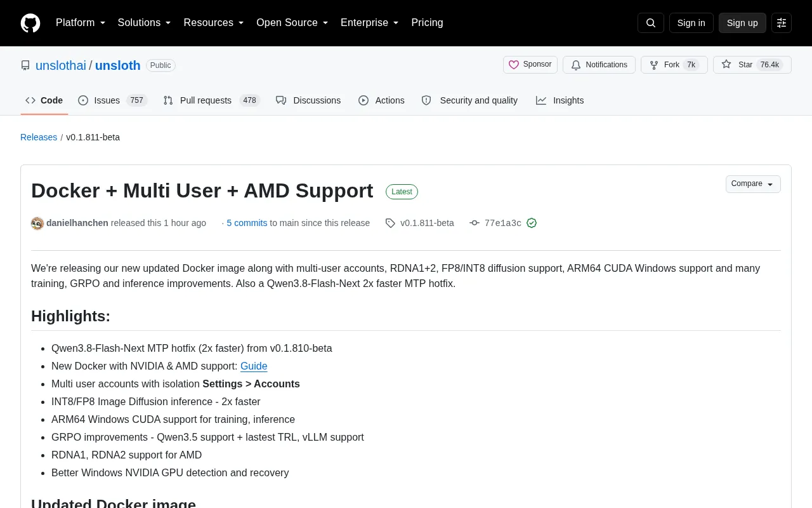This screenshot has width=812, height=508.
Task: Click danielhanchen's avatar image
Action: (37, 223)
